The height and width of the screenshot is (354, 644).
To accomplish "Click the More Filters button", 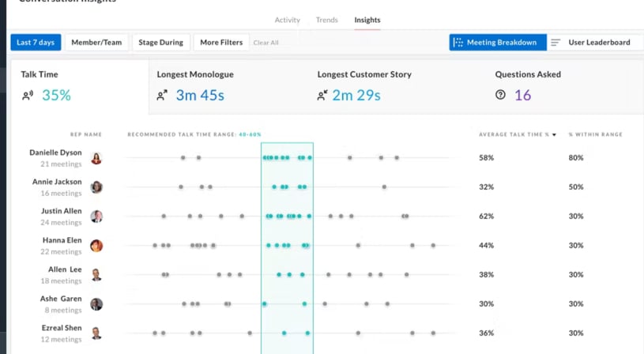I will (x=221, y=43).
